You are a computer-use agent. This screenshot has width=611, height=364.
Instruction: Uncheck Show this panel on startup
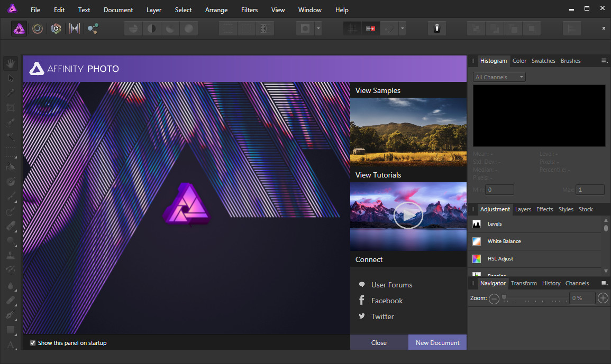33,343
